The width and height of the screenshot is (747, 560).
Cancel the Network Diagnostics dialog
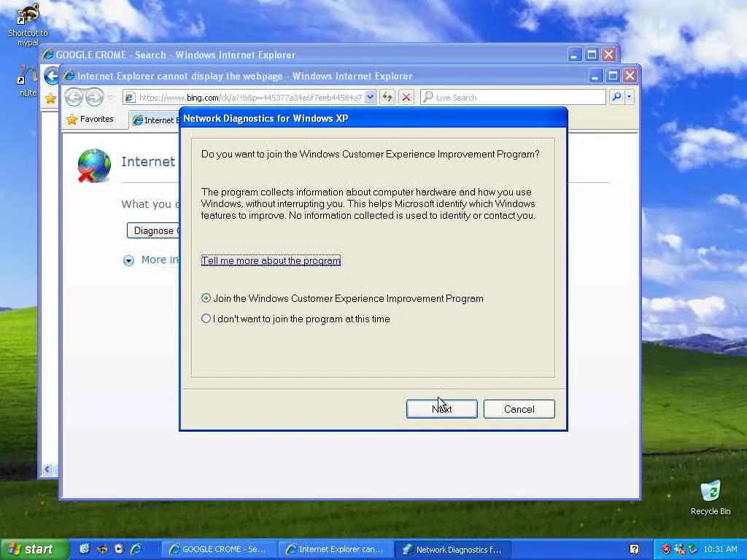click(x=519, y=409)
